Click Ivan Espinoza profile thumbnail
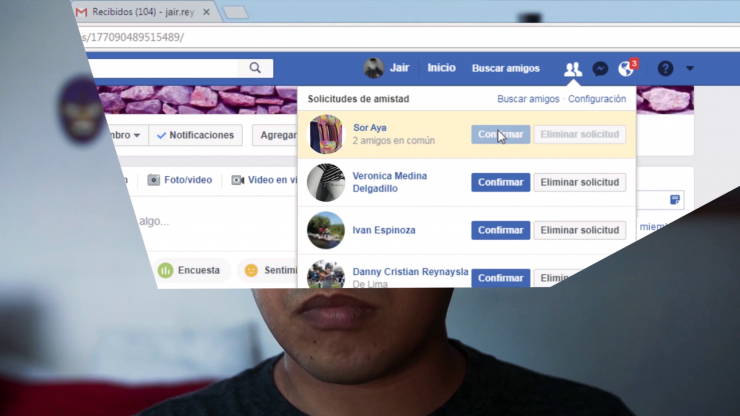The image size is (740, 416). click(x=326, y=230)
